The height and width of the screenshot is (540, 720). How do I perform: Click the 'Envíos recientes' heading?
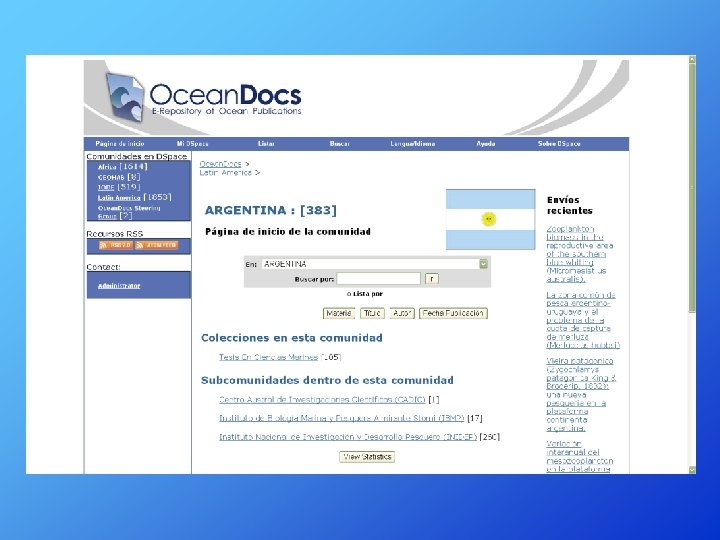570,205
